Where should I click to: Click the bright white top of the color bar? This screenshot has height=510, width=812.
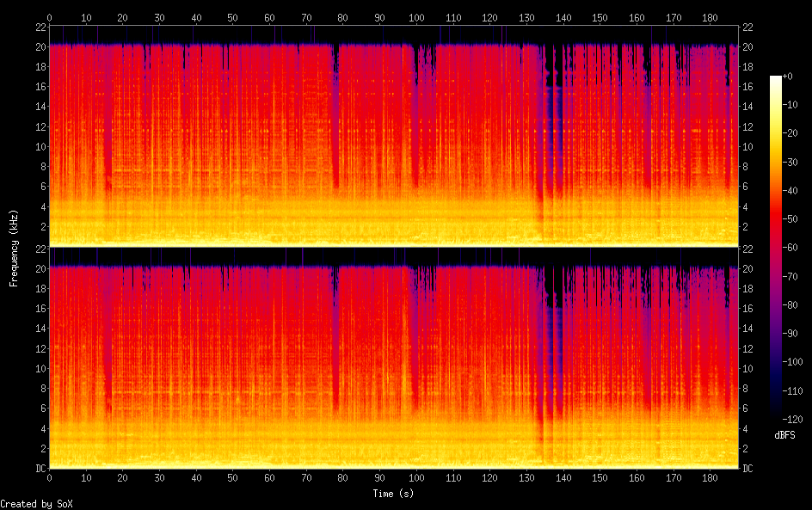776,79
